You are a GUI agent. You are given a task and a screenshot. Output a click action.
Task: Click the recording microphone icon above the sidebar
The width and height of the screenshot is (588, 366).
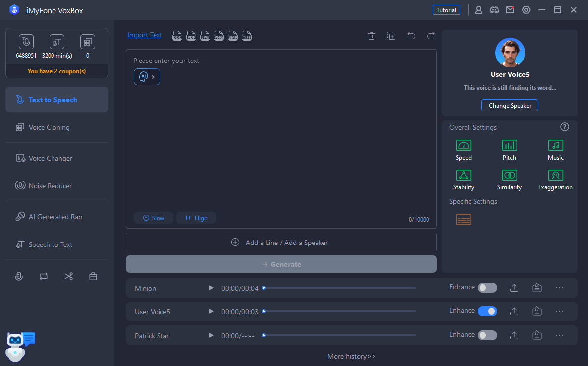pos(19,276)
